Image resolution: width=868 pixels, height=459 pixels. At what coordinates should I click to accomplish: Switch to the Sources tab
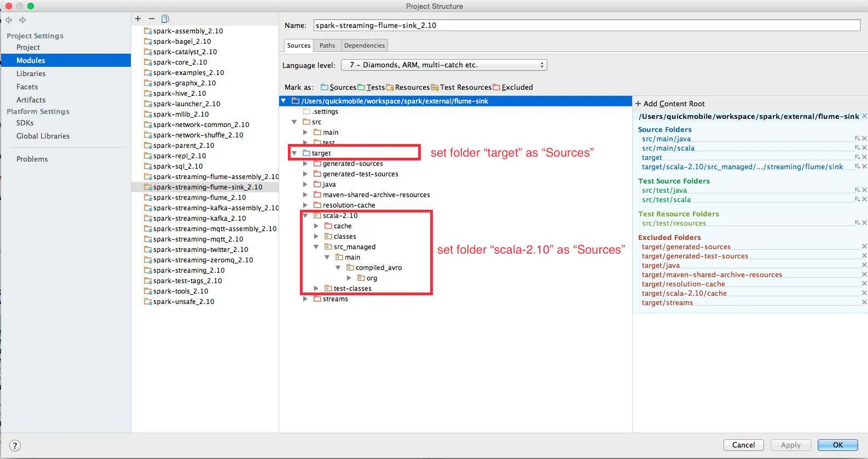click(x=299, y=45)
